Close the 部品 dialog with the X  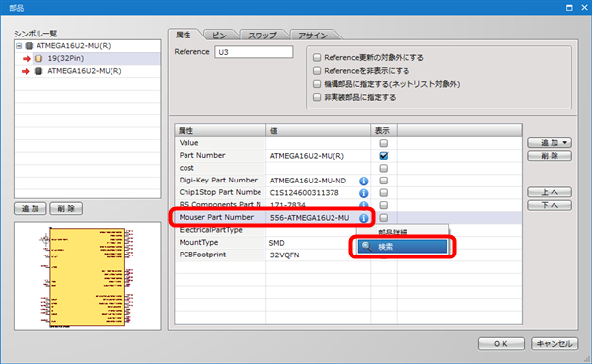584,8
